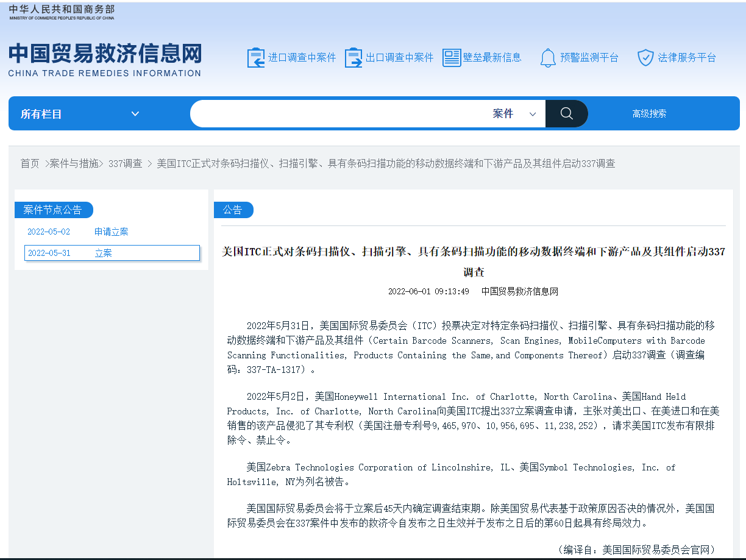Click the export investigation cases document icon
Viewport: 746px width, 560px height.
point(353,58)
